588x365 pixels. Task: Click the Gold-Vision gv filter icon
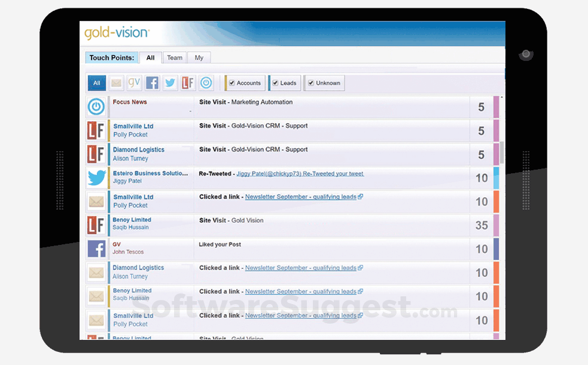coord(134,82)
